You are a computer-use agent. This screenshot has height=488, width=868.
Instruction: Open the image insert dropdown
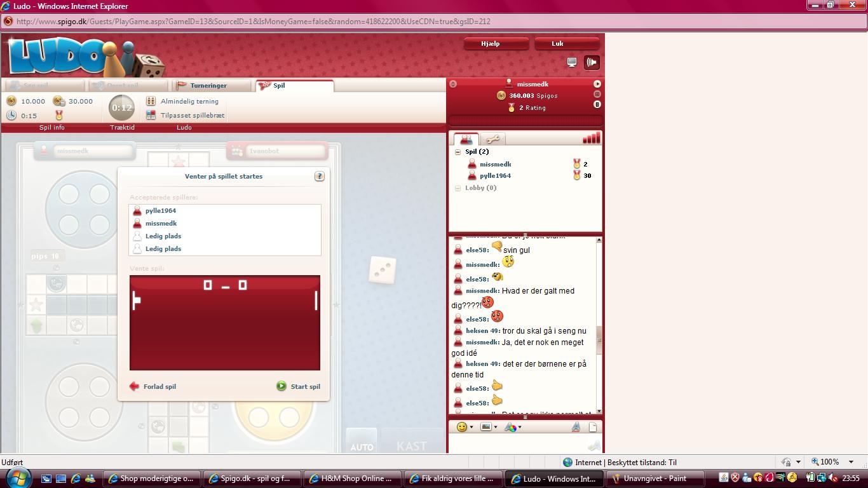(489, 427)
